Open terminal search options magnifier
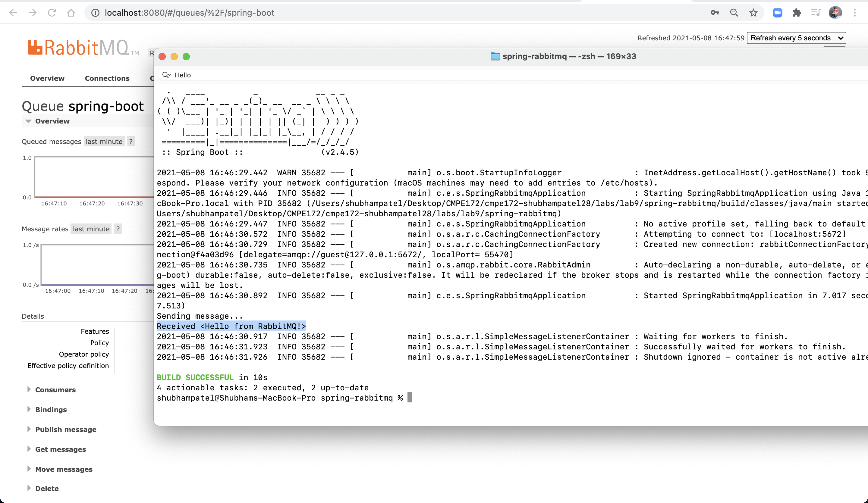Screen dimensions: 868x503 [167, 75]
